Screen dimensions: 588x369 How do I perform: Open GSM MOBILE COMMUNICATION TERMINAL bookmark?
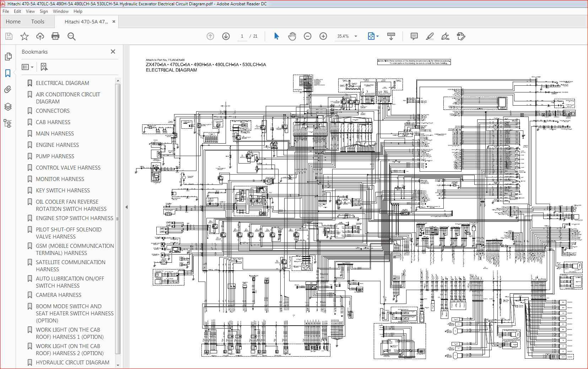75,250
